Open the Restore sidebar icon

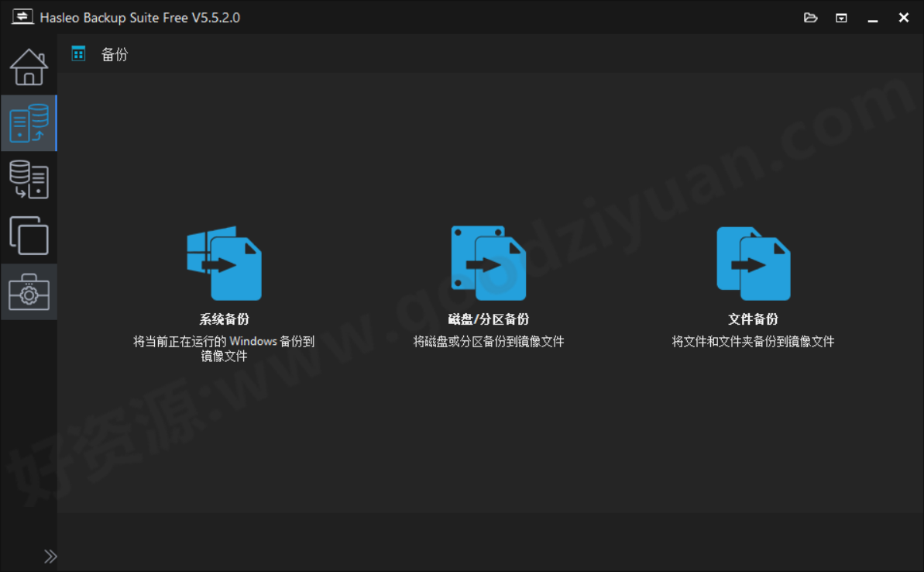click(x=29, y=179)
